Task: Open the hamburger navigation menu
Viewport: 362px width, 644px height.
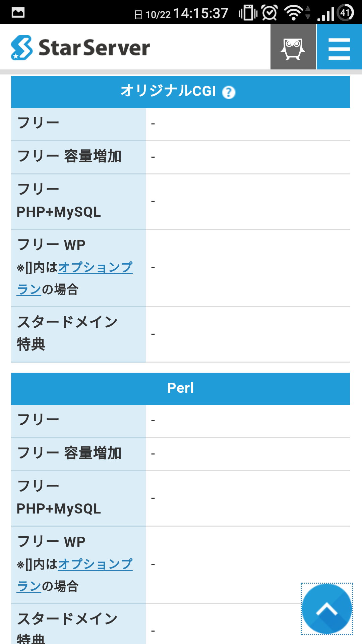Action: (339, 47)
